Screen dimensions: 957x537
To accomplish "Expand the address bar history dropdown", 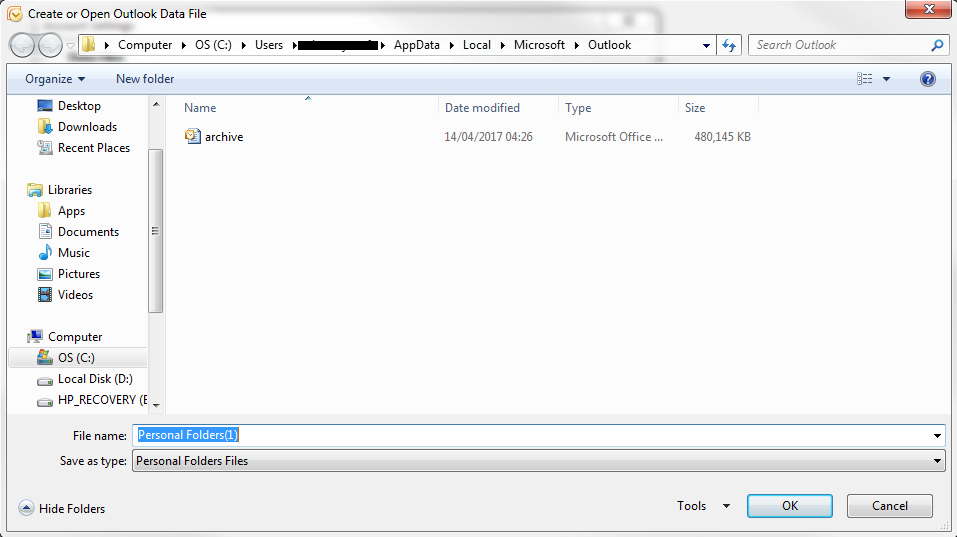I will pyautogui.click(x=706, y=46).
